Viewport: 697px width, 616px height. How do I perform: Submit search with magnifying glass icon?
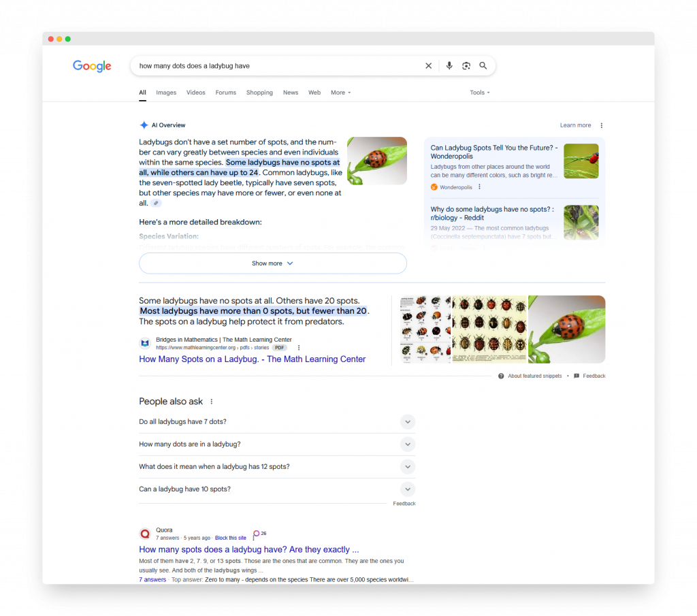tap(483, 66)
